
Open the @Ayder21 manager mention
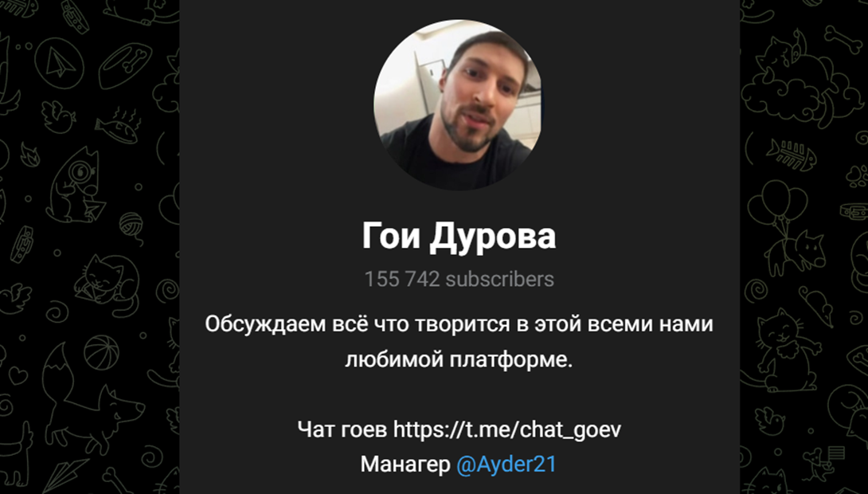[x=506, y=464]
